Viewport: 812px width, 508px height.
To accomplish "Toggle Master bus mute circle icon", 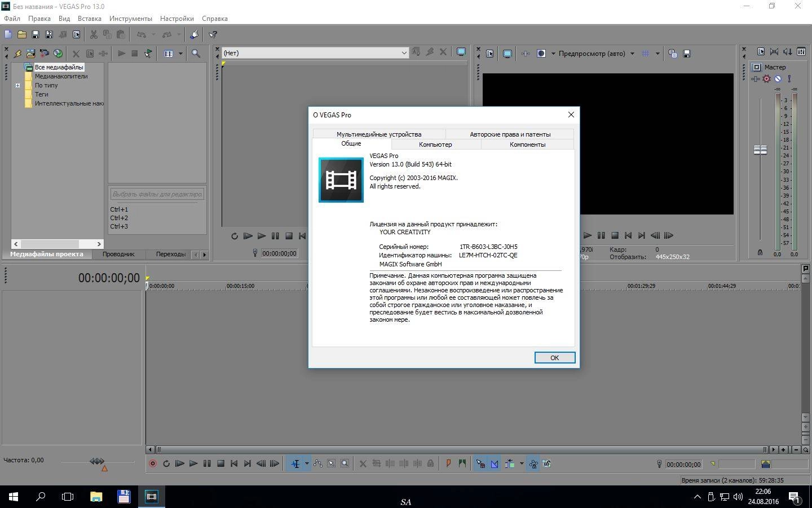I will point(778,78).
